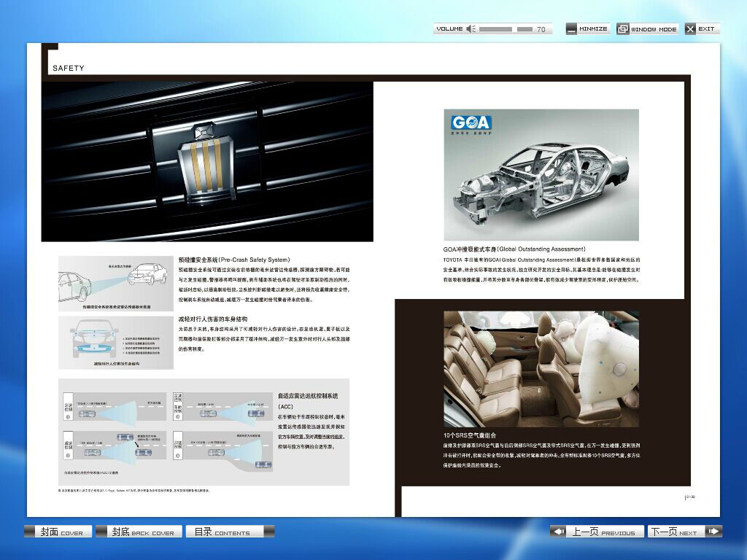Click the Window Mode overlapping squares icon

622,29
